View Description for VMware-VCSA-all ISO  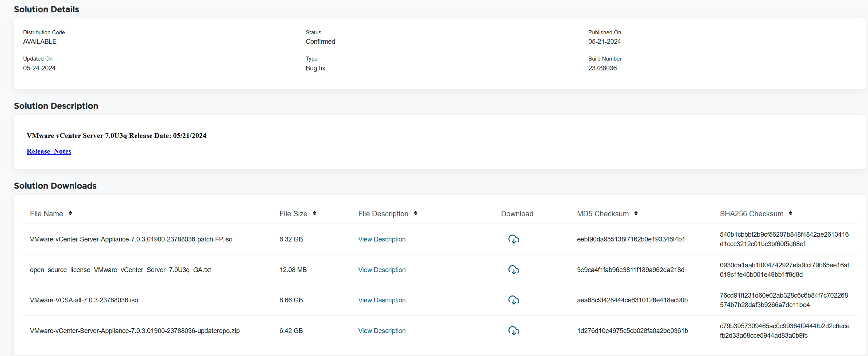381,300
